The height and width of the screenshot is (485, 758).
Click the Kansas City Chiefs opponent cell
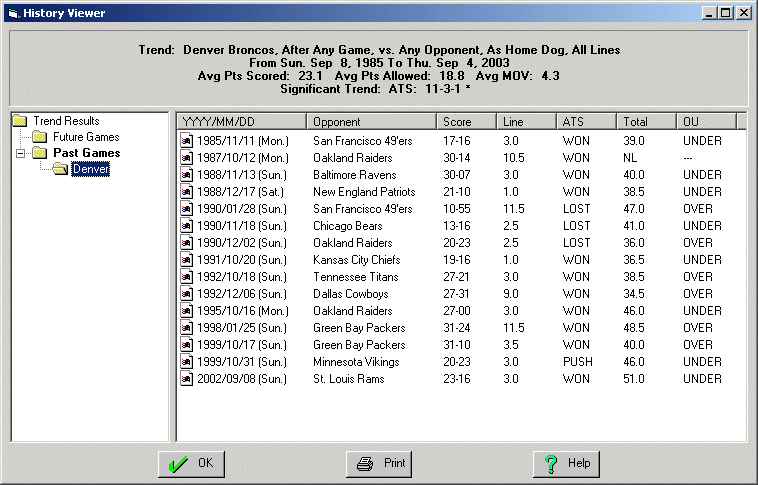(x=357, y=260)
